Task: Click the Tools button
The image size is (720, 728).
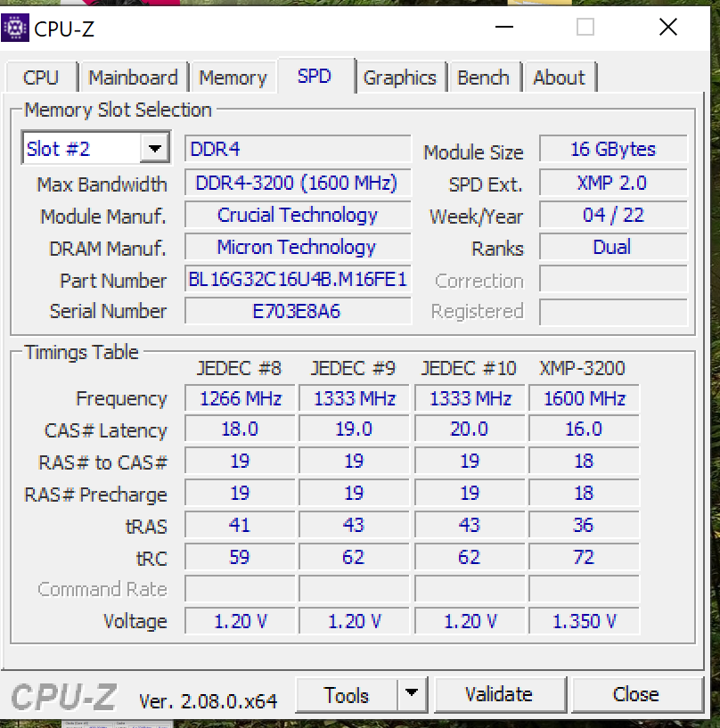Action: [347, 694]
